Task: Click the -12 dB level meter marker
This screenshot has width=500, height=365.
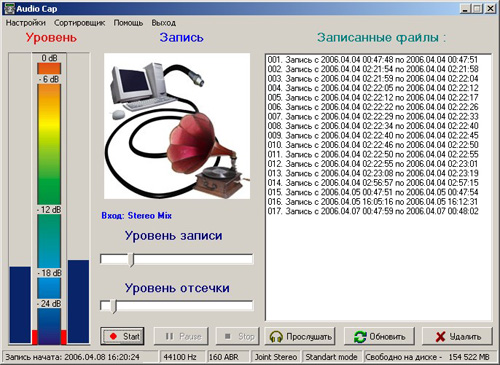Action: click(49, 210)
